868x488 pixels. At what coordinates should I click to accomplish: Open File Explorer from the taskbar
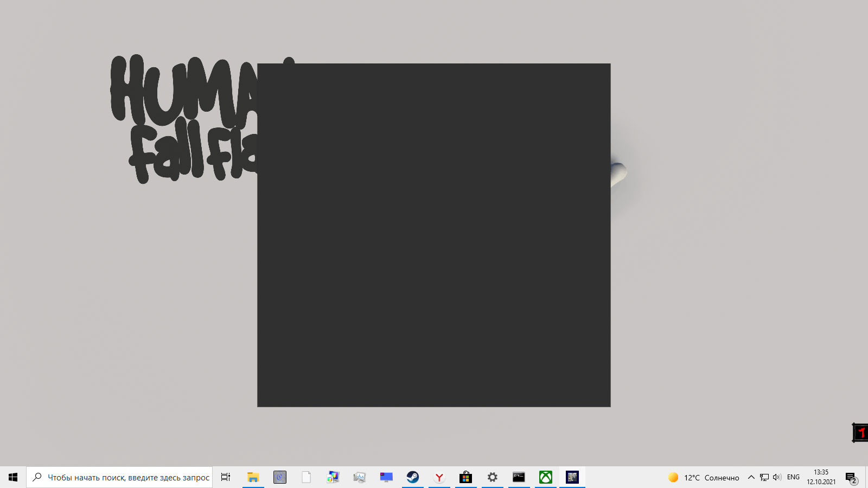pyautogui.click(x=253, y=477)
